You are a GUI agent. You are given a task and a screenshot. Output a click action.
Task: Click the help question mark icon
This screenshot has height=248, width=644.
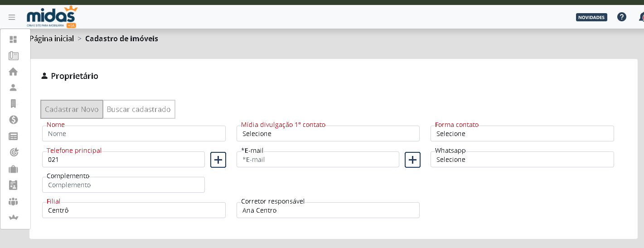click(622, 17)
